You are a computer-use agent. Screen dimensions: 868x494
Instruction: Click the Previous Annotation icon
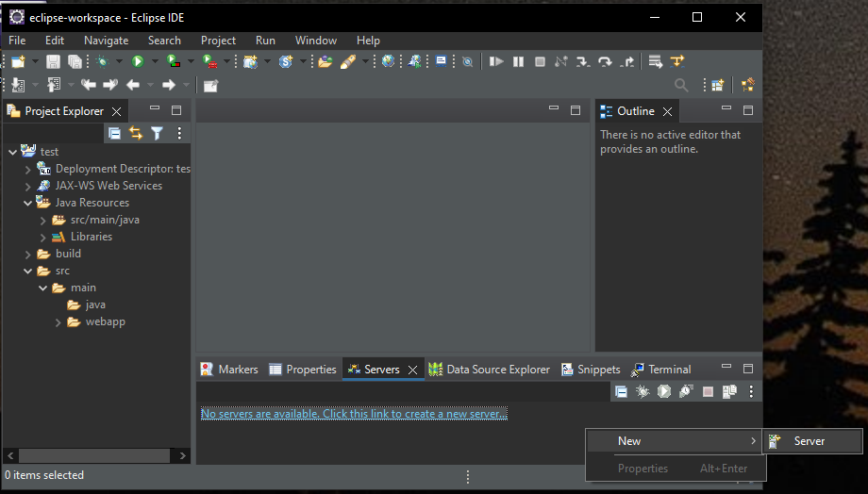[54, 85]
